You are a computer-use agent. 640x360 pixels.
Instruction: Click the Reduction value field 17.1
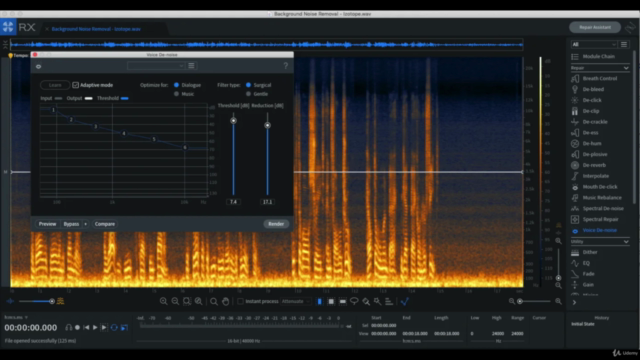click(267, 202)
